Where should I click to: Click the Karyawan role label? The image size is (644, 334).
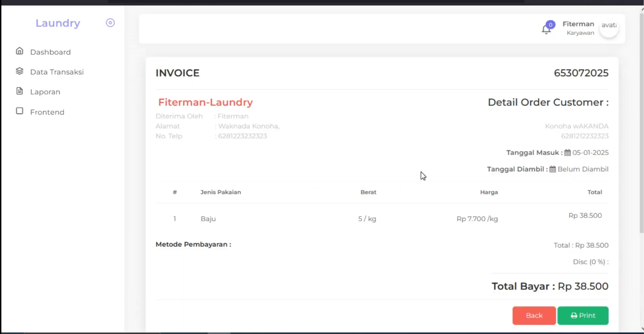[580, 33]
